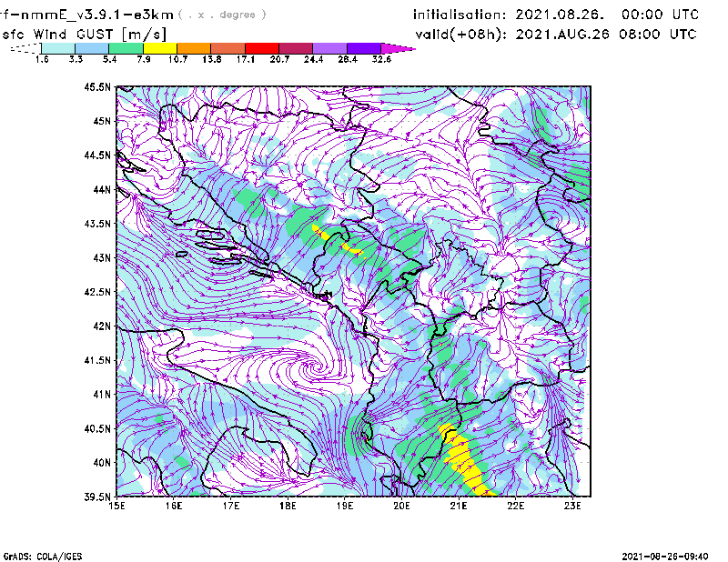Click the legend value 3.3
The width and height of the screenshot is (728, 562).
76,59
